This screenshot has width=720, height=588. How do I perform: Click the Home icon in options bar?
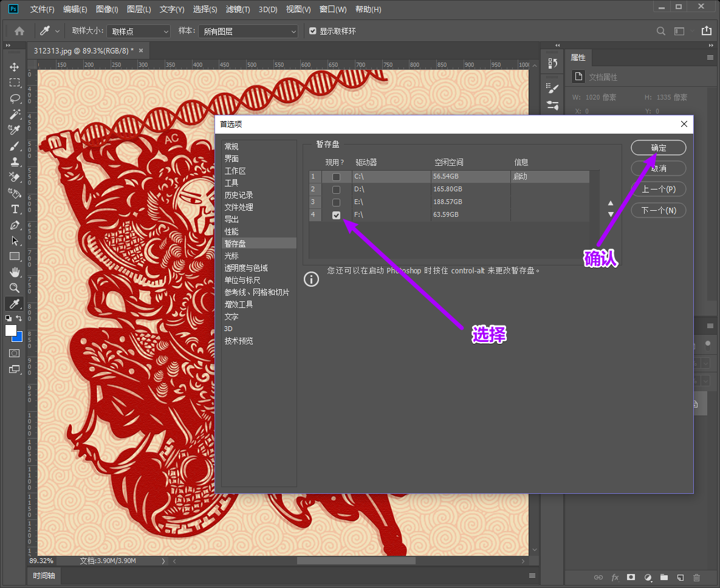coord(19,31)
